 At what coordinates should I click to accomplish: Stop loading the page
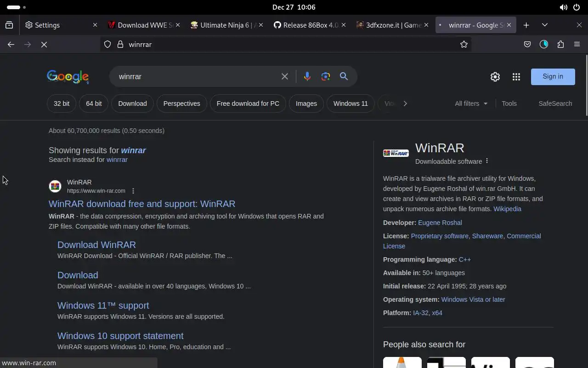coord(44,44)
